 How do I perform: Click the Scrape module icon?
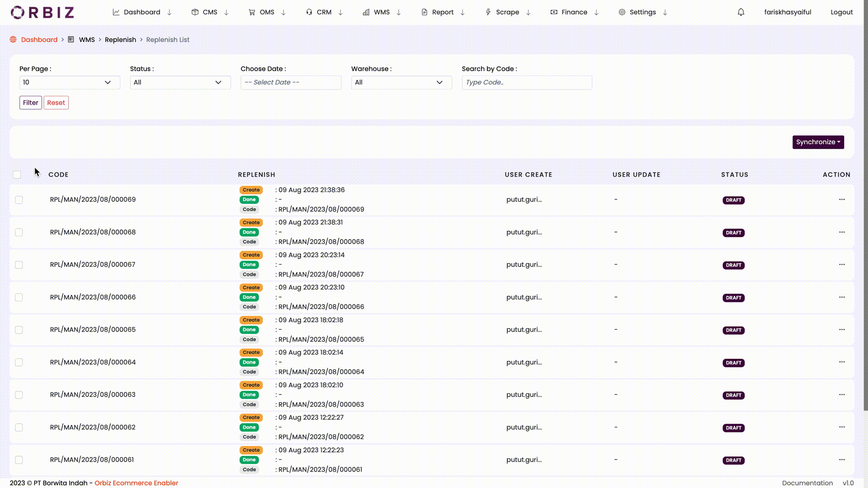[x=488, y=12]
